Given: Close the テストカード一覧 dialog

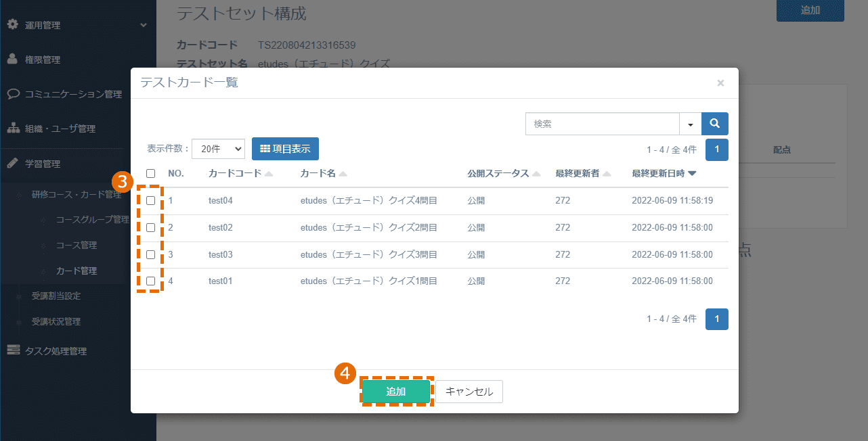Looking at the screenshot, I should (x=720, y=83).
